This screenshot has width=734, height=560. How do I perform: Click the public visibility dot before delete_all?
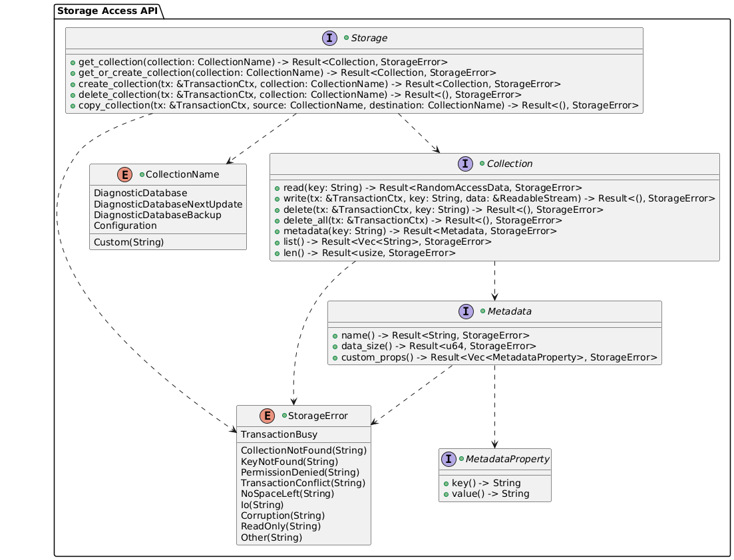[x=277, y=221]
